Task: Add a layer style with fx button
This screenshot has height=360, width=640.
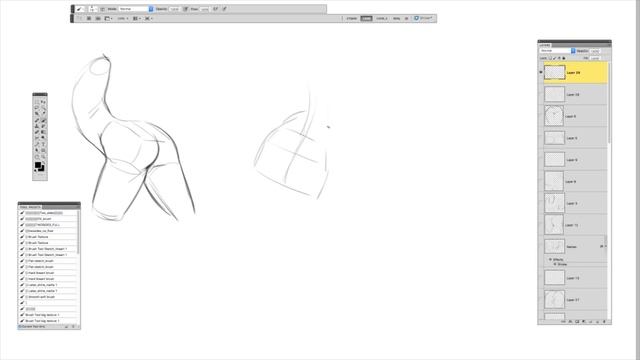Action: [x=570, y=322]
